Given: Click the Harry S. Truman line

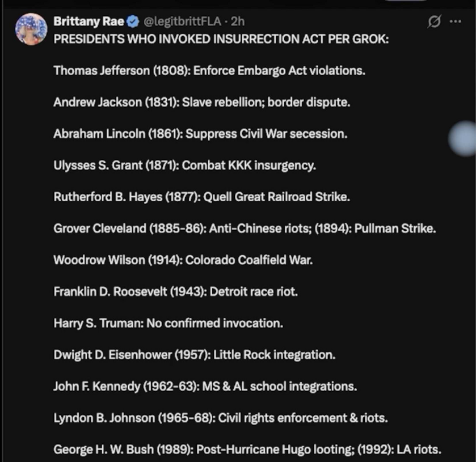Looking at the screenshot, I should pyautogui.click(x=168, y=324).
